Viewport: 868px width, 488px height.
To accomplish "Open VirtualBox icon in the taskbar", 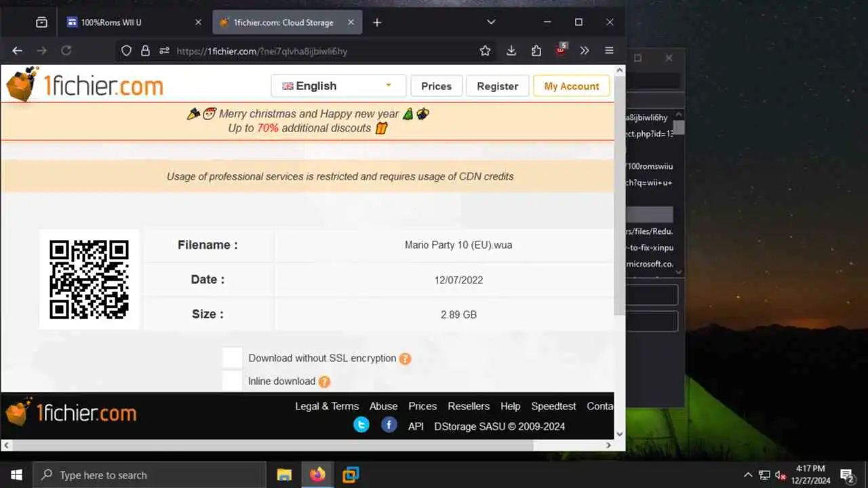I will coord(351,475).
